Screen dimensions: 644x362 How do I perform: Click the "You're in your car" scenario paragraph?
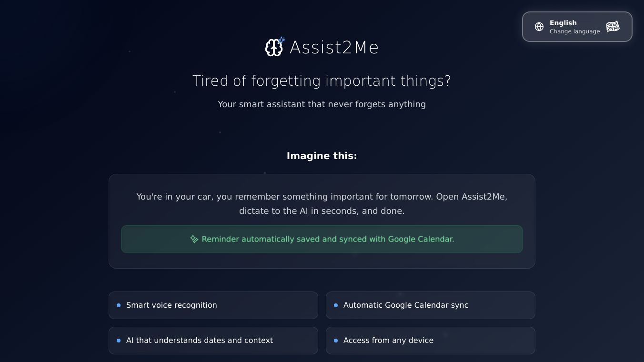pos(322,203)
